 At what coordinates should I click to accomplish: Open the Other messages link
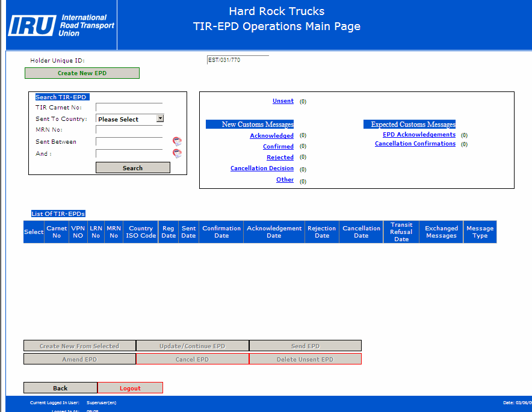285,179
